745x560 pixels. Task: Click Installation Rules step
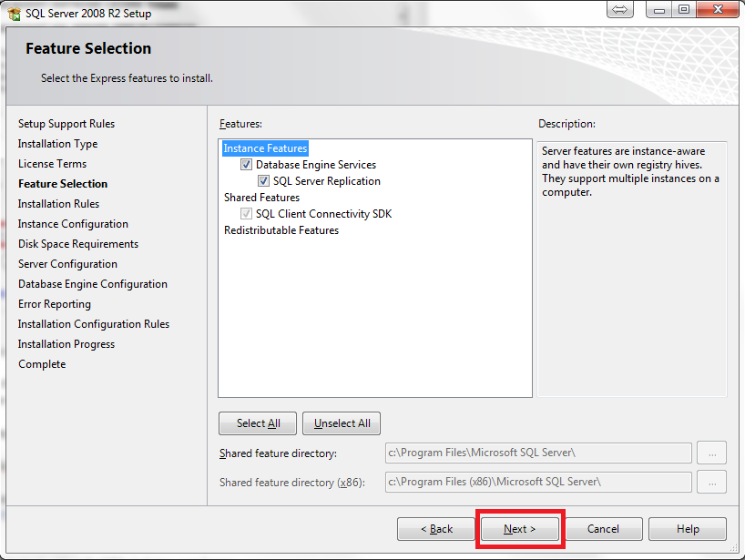(58, 204)
